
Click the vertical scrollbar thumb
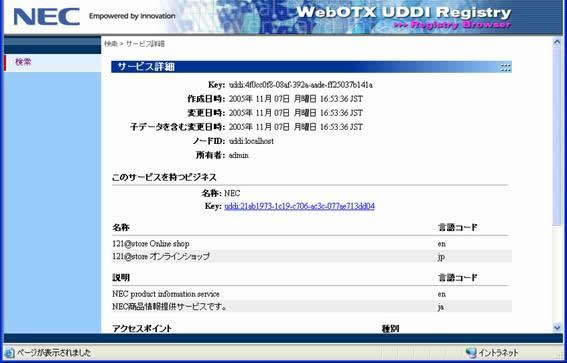[x=557, y=136]
